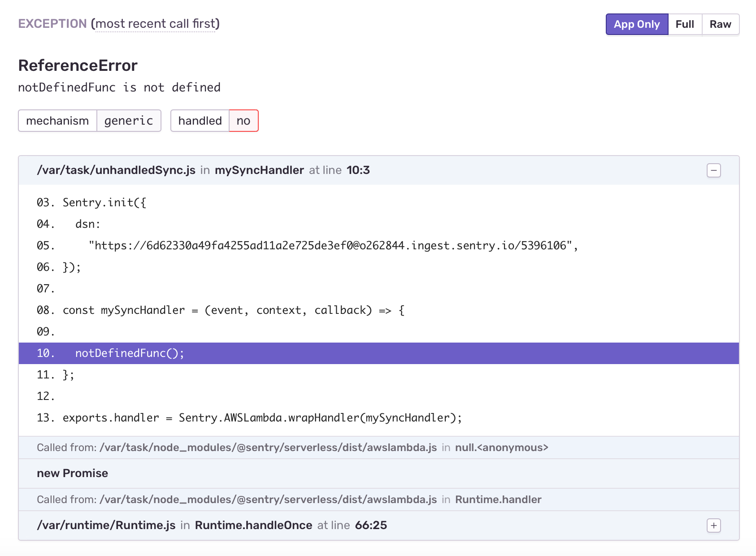Click the generic tag value
The height and width of the screenshot is (556, 756).
(x=129, y=121)
